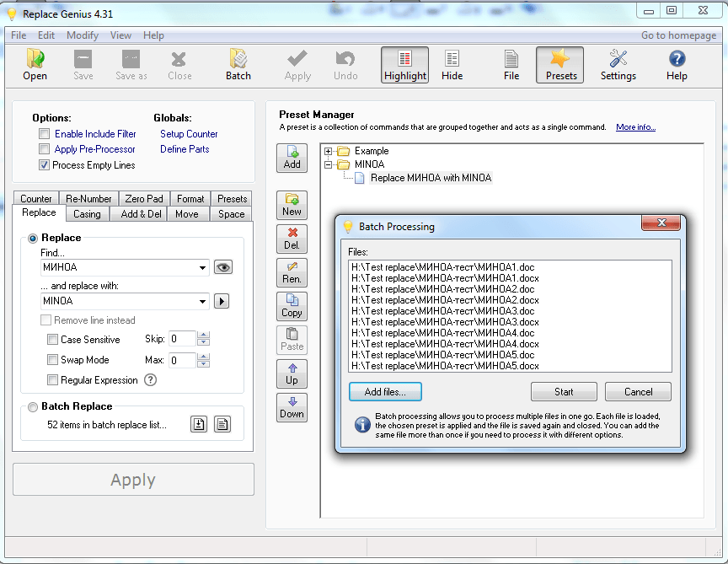
Task: Click the Open toolbar icon
Action: point(35,65)
